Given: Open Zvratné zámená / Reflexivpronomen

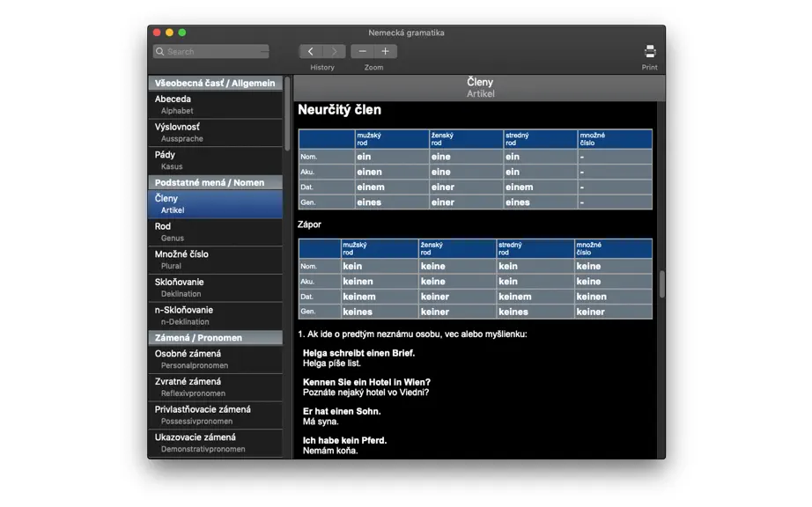Looking at the screenshot, I should pos(216,387).
